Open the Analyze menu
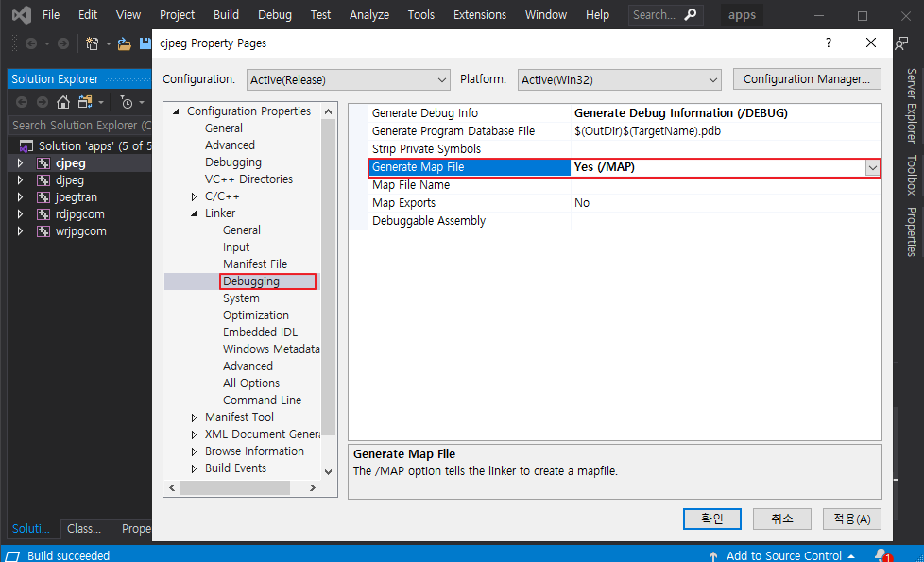 369,15
